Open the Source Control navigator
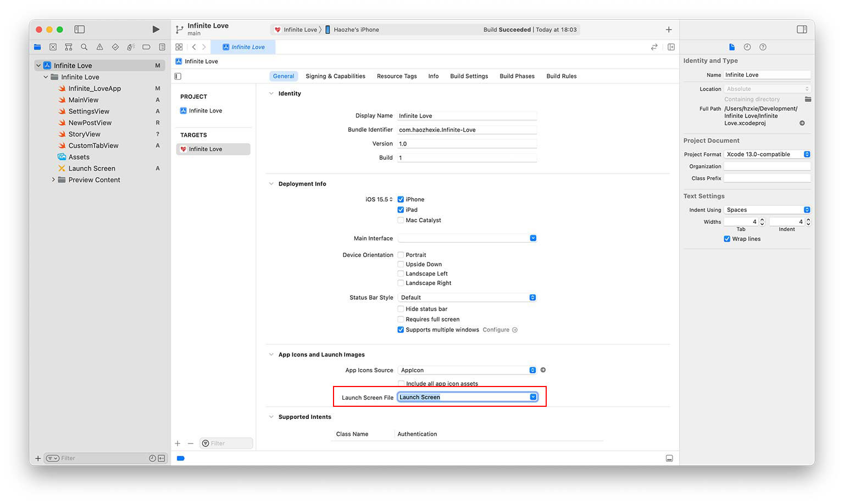The width and height of the screenshot is (844, 504). point(53,47)
